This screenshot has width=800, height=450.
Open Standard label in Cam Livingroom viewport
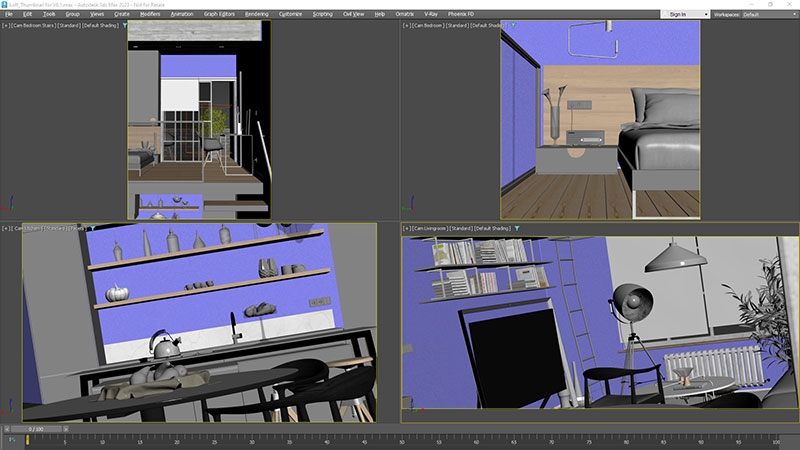[461, 229]
